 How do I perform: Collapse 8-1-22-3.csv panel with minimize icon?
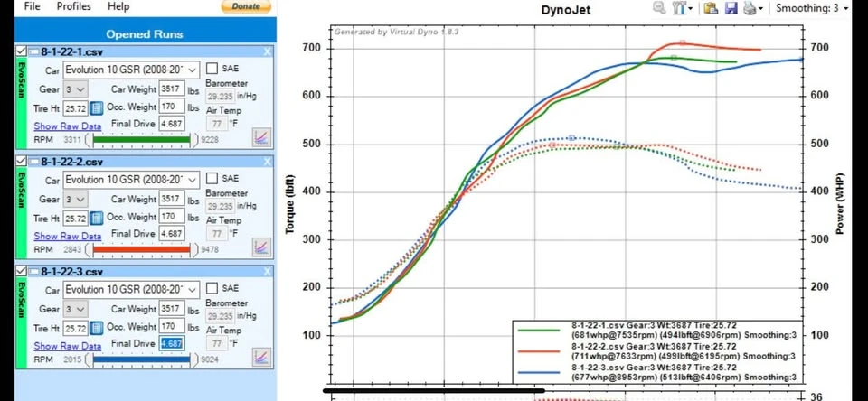[33, 272]
